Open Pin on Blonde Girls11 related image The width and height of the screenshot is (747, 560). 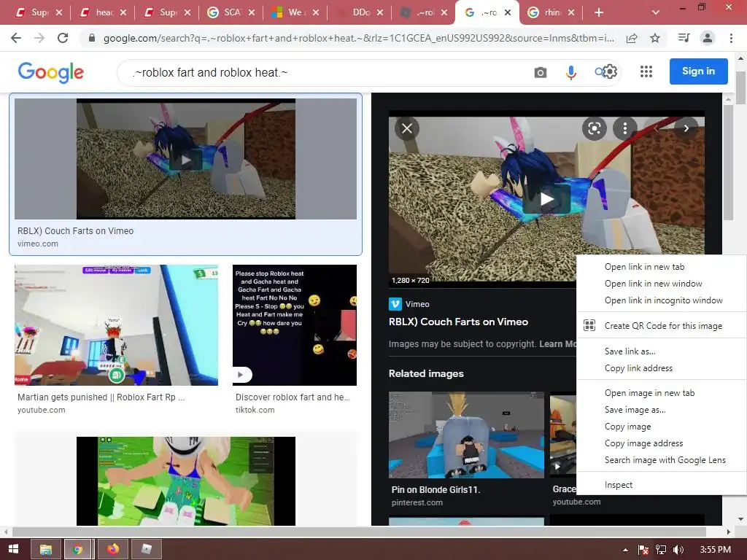466,435
